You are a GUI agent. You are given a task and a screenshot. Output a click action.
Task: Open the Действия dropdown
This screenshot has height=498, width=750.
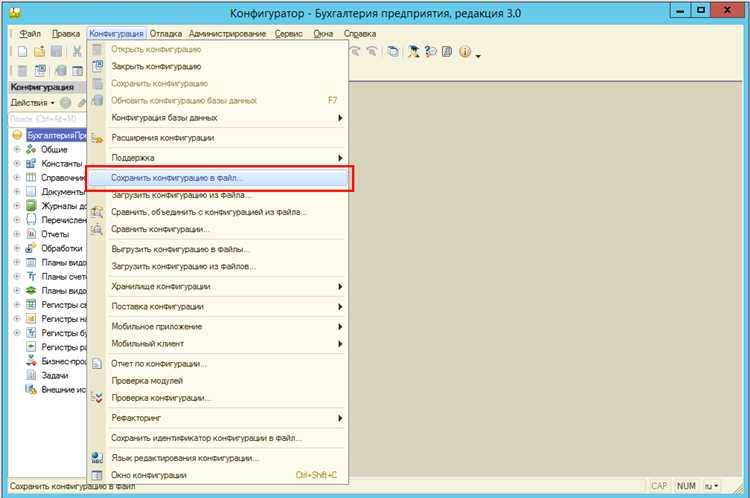[x=33, y=102]
